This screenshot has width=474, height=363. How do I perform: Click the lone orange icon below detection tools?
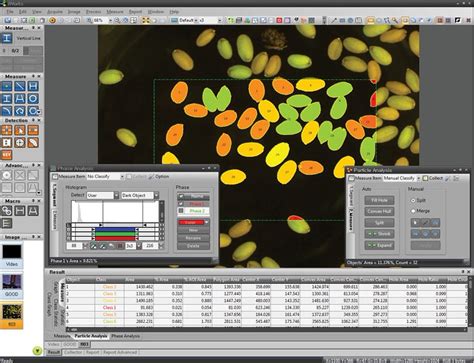[7, 154]
